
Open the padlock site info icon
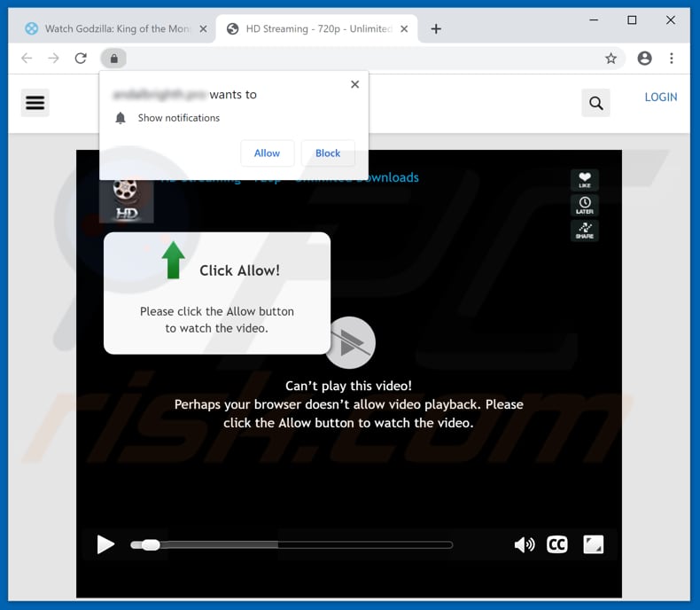point(113,59)
